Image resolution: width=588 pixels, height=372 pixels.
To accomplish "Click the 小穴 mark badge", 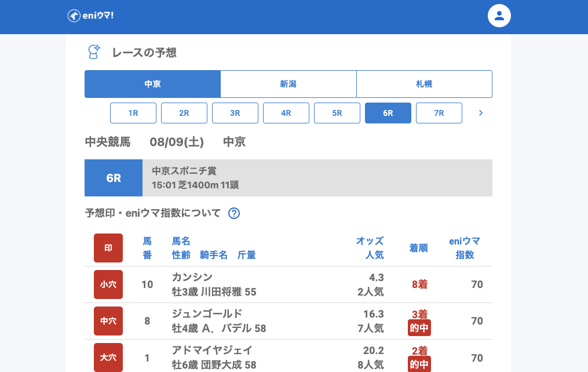I will click(x=108, y=285).
